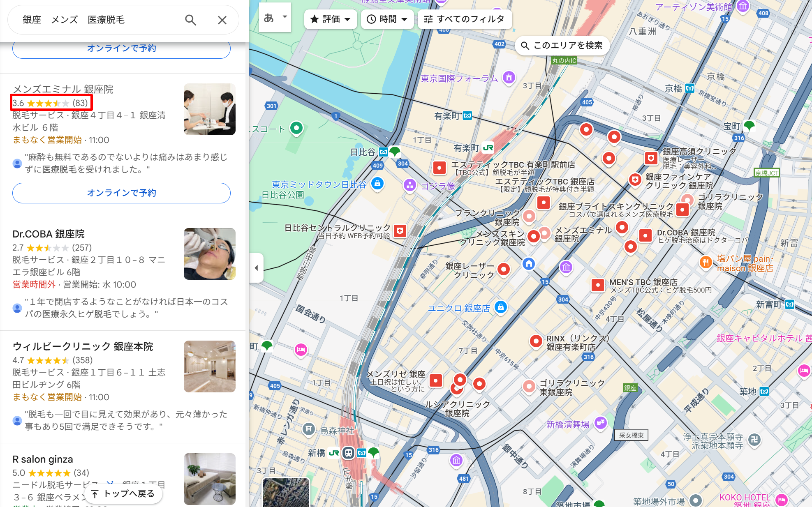Click the search magnifier icon

click(190, 20)
